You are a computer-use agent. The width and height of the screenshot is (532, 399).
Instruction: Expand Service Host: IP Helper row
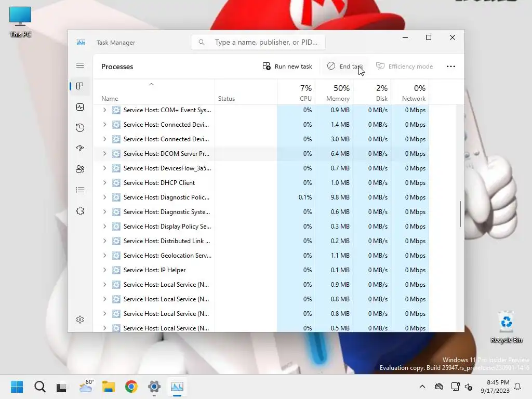pos(104,270)
